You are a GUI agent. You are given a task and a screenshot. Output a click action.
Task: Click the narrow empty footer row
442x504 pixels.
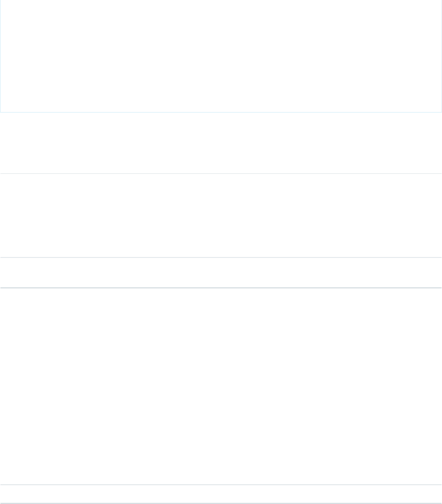(x=221, y=494)
